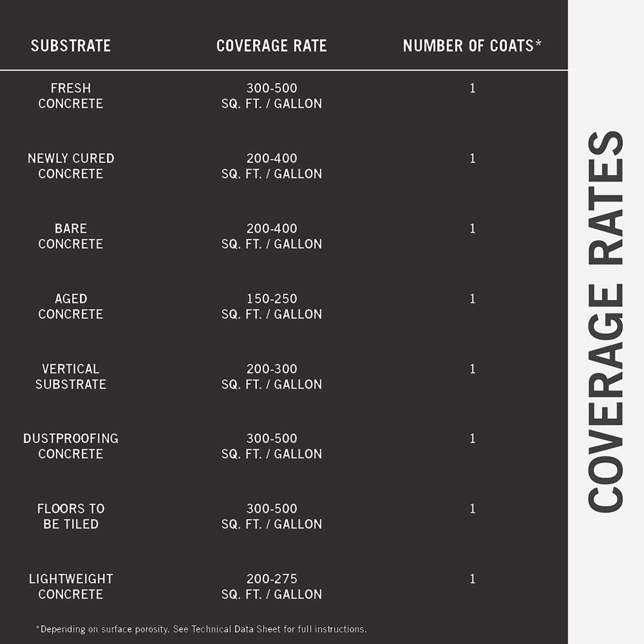The width and height of the screenshot is (644, 644).
Task: Select the FLOORS TO BE TILED label
Action: (71, 516)
